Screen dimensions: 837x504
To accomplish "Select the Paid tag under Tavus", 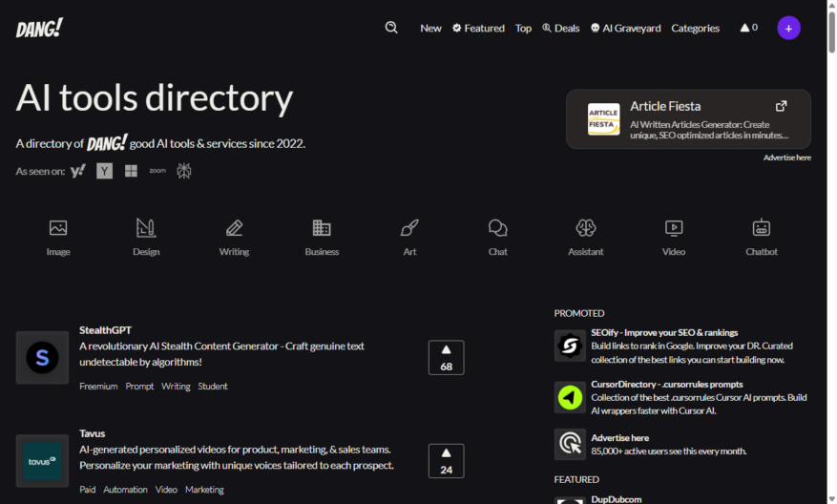I will tap(87, 490).
